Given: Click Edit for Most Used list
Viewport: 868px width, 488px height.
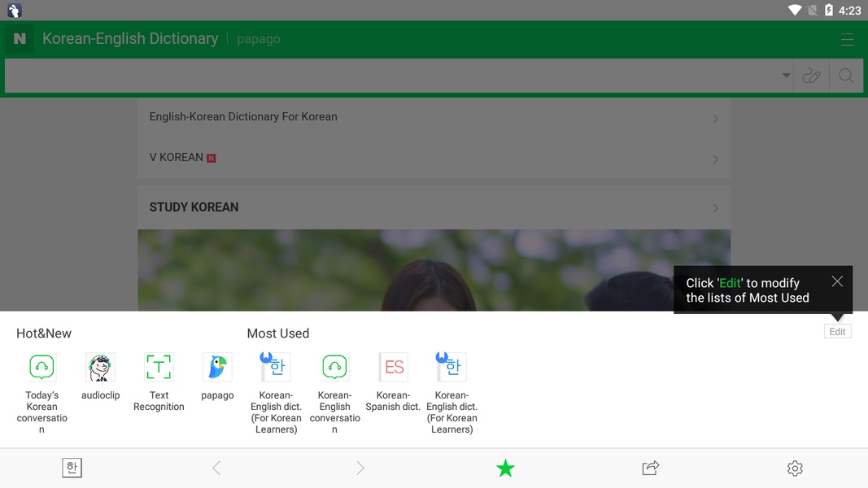Looking at the screenshot, I should coord(837,331).
